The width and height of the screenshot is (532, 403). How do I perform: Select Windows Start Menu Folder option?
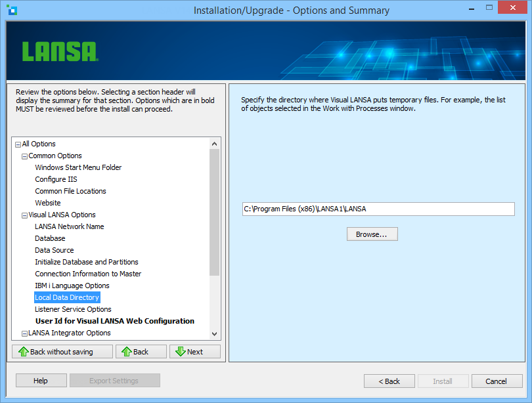tap(78, 167)
